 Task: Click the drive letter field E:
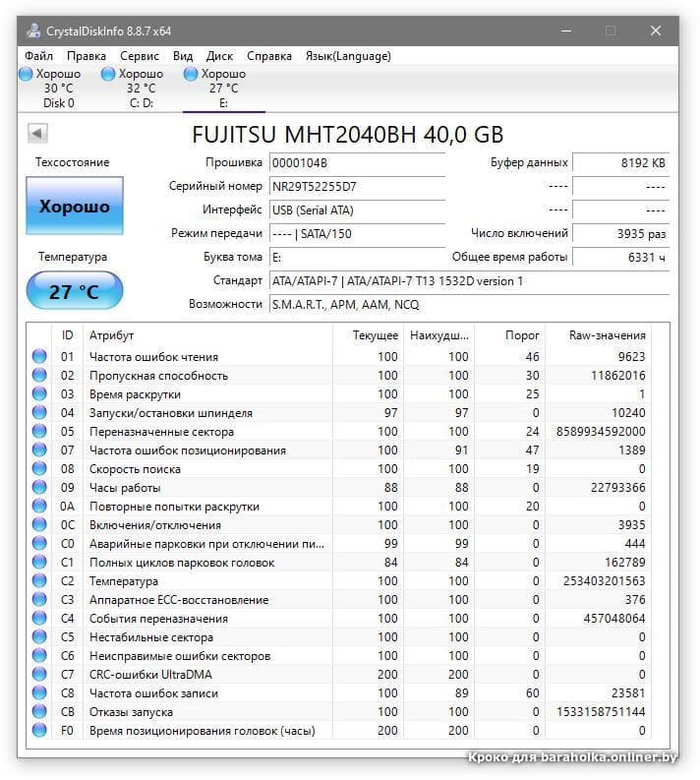(357, 258)
